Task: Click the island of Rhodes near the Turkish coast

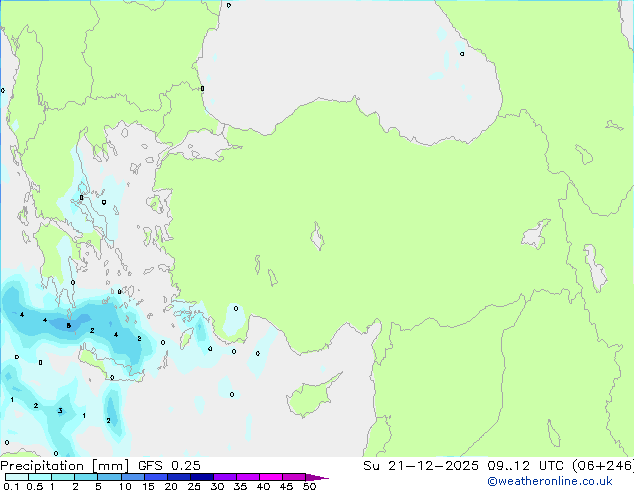Action: pyautogui.click(x=187, y=337)
